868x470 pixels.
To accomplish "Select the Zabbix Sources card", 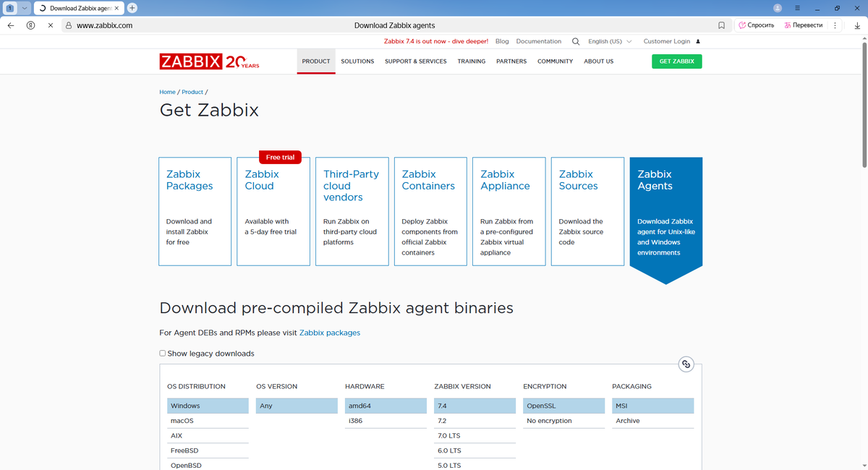I will click(587, 211).
